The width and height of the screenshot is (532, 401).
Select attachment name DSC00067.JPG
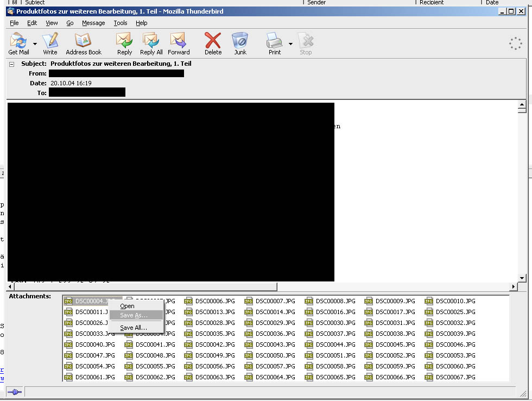(x=455, y=377)
